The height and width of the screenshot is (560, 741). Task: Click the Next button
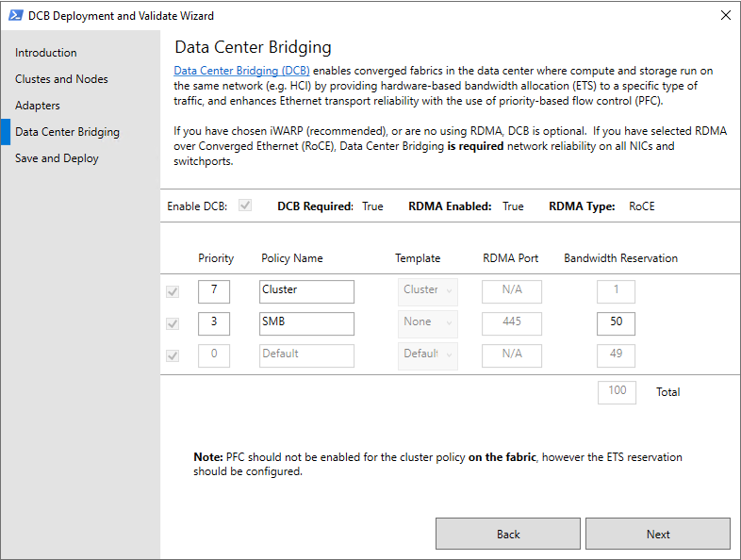658,534
